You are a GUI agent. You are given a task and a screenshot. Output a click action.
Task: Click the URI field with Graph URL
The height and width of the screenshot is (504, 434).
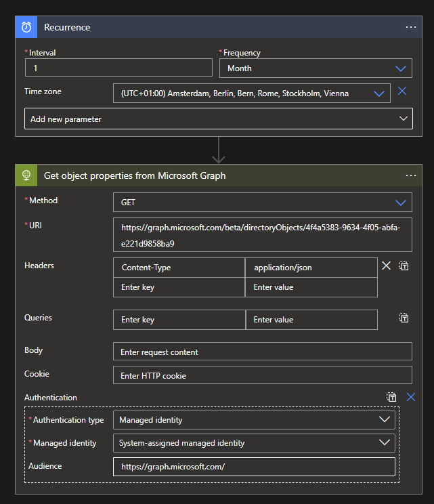click(x=262, y=235)
